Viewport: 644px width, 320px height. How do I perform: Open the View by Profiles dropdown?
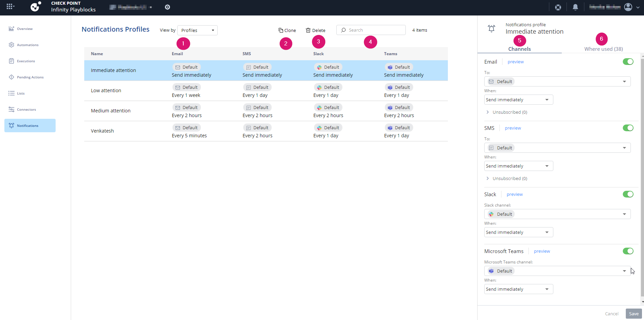pyautogui.click(x=197, y=30)
